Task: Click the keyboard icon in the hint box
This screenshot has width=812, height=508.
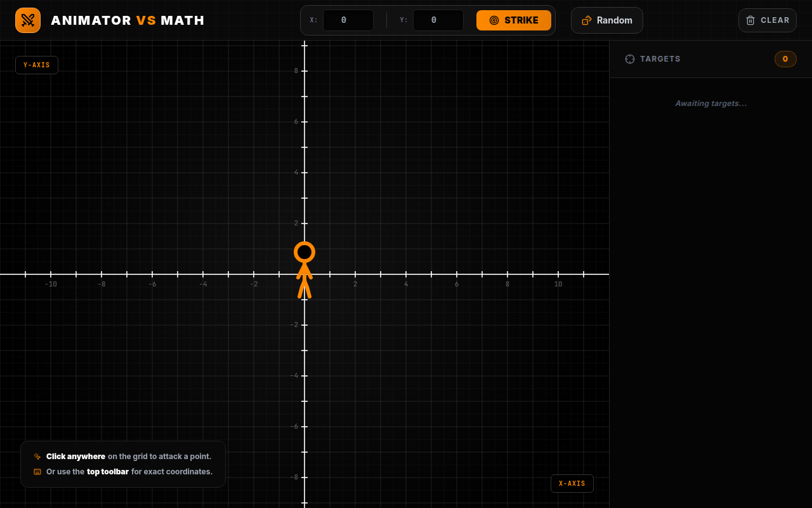Action: click(x=37, y=472)
